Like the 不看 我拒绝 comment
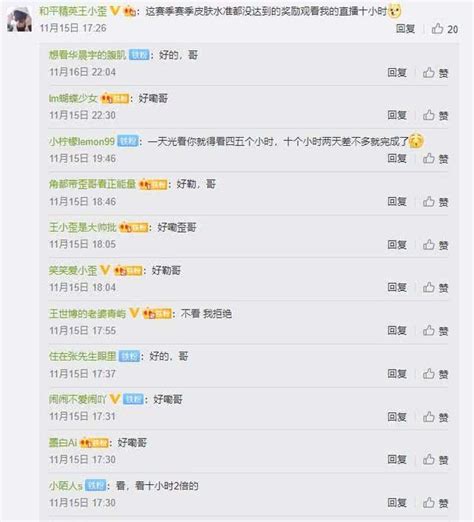 tap(435, 331)
